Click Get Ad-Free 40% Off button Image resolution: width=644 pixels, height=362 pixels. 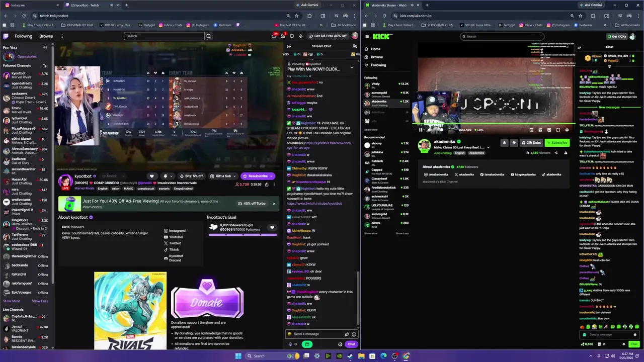coord(327,36)
